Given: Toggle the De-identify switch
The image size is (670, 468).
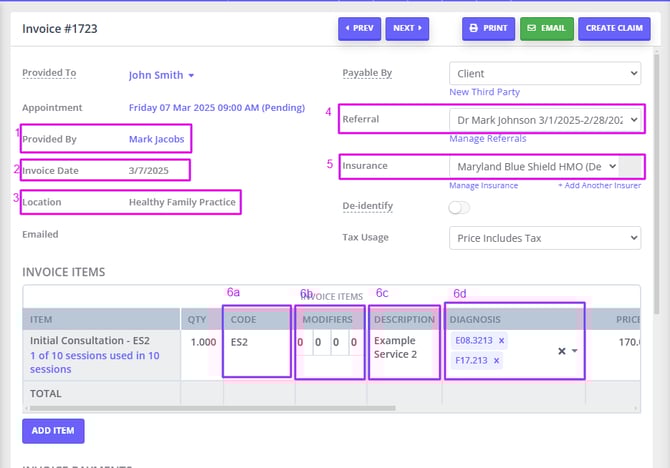Looking at the screenshot, I should [x=459, y=207].
